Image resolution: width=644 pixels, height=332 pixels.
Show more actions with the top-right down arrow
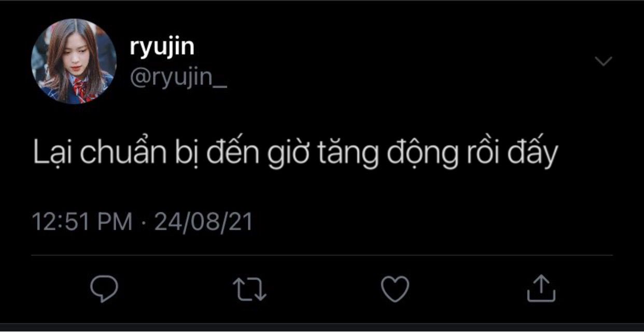603,62
